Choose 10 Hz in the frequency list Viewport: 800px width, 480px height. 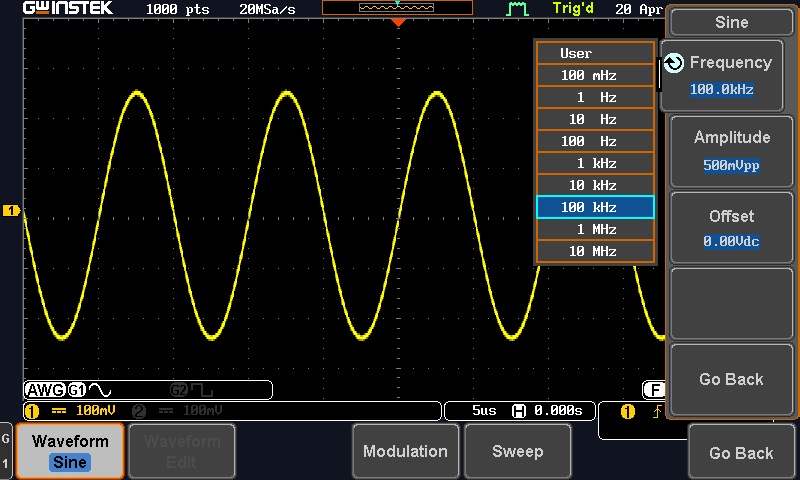(x=595, y=119)
